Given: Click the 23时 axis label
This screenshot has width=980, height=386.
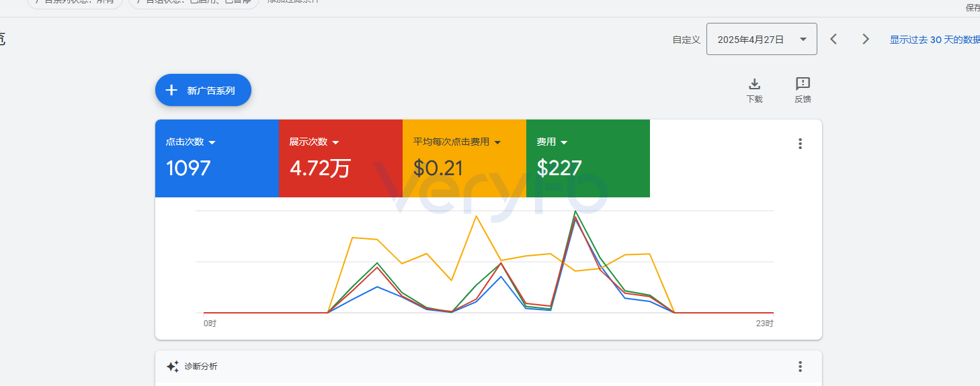Looking at the screenshot, I should [764, 324].
